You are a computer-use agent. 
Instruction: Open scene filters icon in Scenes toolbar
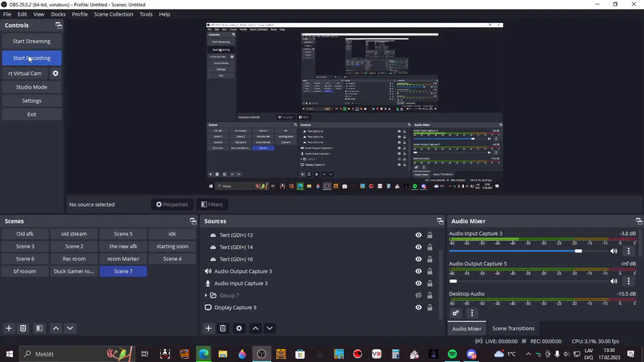coord(39,328)
